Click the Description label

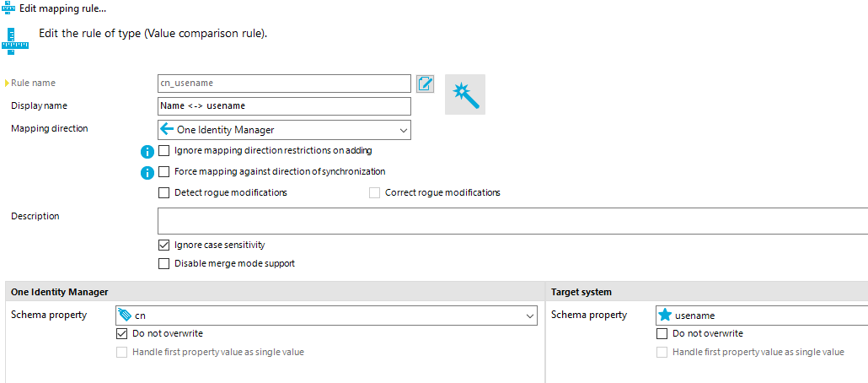35,216
